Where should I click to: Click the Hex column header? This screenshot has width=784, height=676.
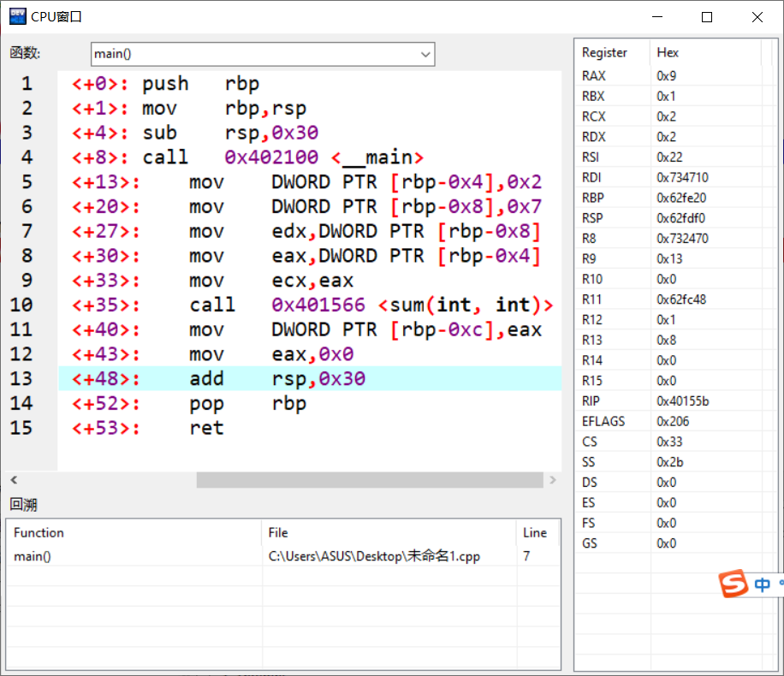click(x=668, y=52)
